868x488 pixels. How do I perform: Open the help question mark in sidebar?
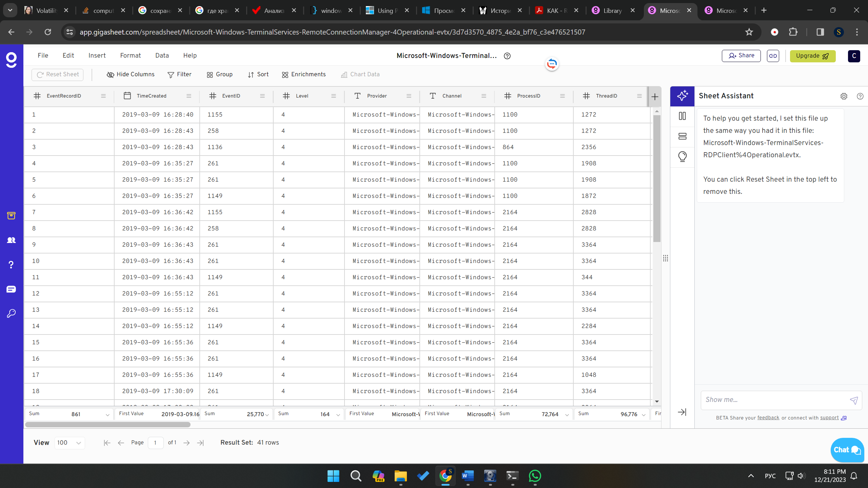click(x=11, y=265)
